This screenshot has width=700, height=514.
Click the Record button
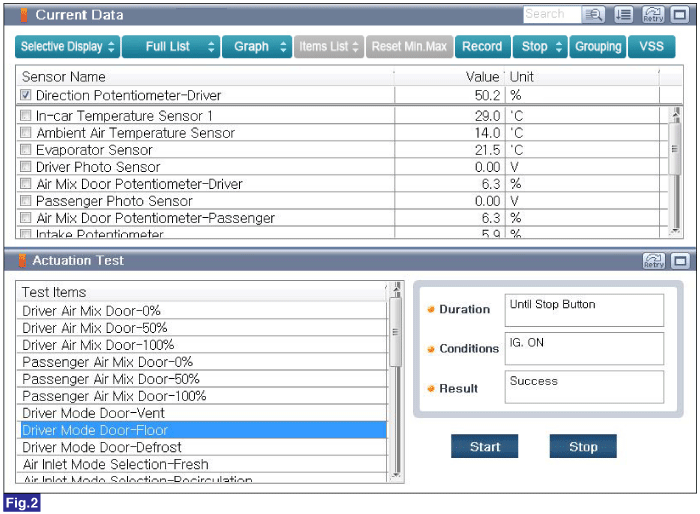(483, 47)
